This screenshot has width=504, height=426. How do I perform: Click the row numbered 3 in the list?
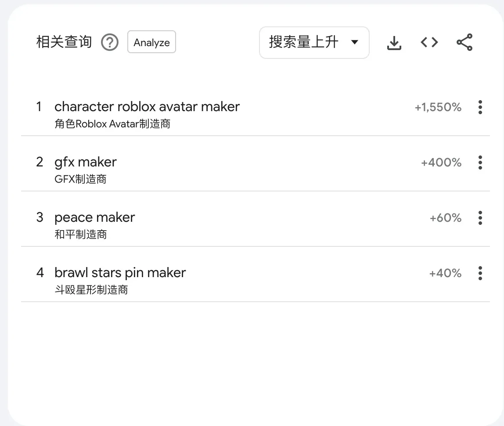[40, 217]
